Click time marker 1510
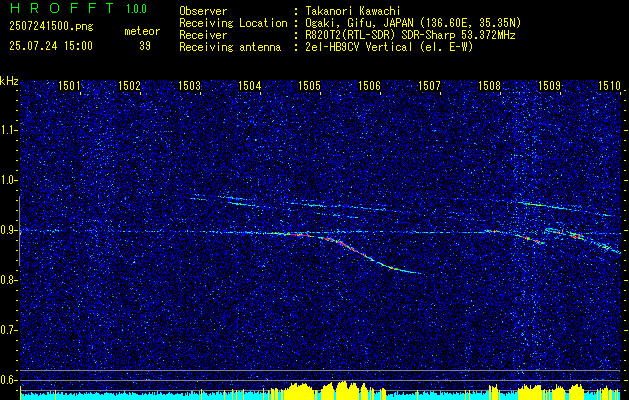 pyautogui.click(x=609, y=85)
